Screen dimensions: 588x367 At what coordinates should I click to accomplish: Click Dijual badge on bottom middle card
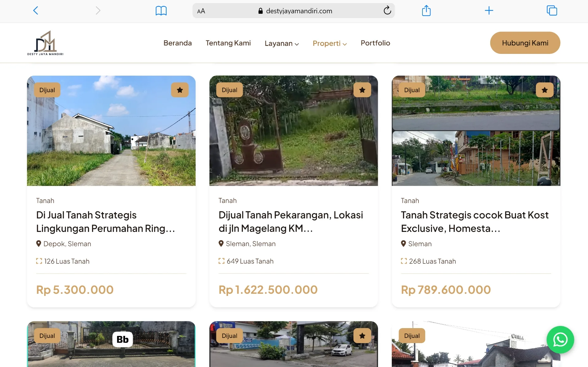point(229,336)
